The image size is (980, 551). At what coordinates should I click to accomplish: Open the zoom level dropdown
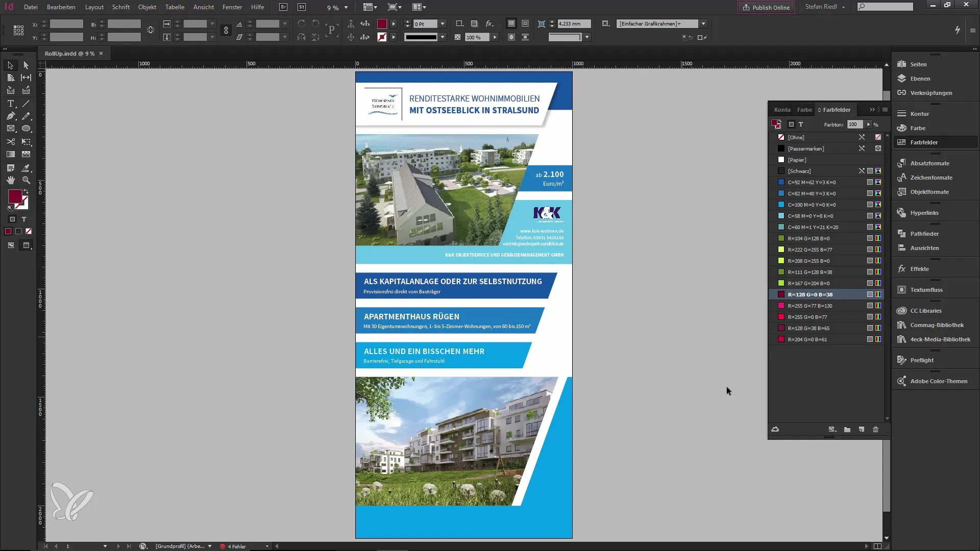pos(346,8)
